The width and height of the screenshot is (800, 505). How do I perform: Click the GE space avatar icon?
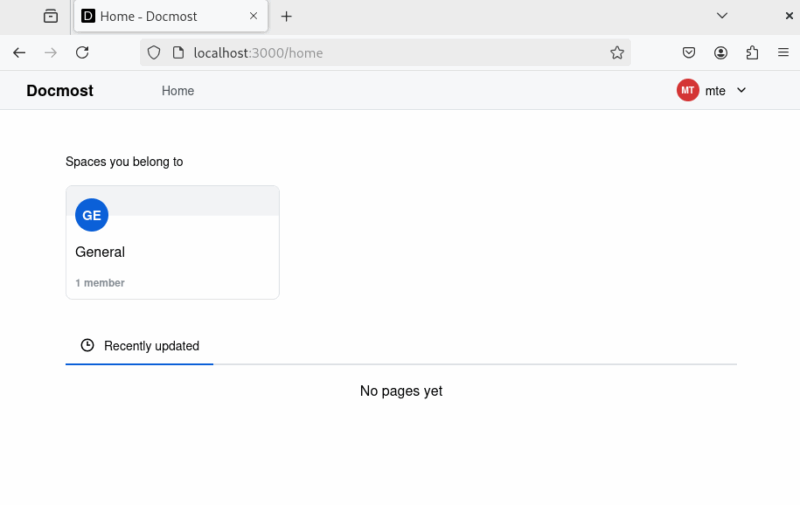(91, 215)
